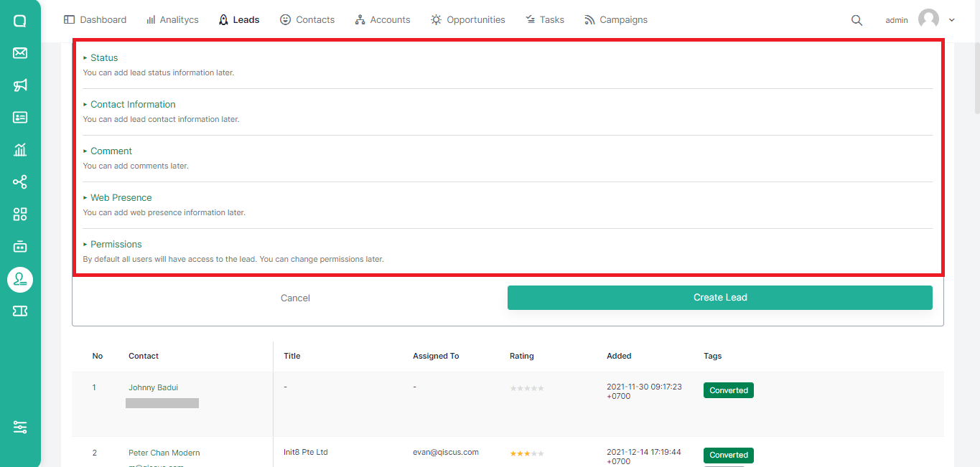Open the apps grid icon in sidebar
This screenshot has height=467, width=980.
point(20,214)
